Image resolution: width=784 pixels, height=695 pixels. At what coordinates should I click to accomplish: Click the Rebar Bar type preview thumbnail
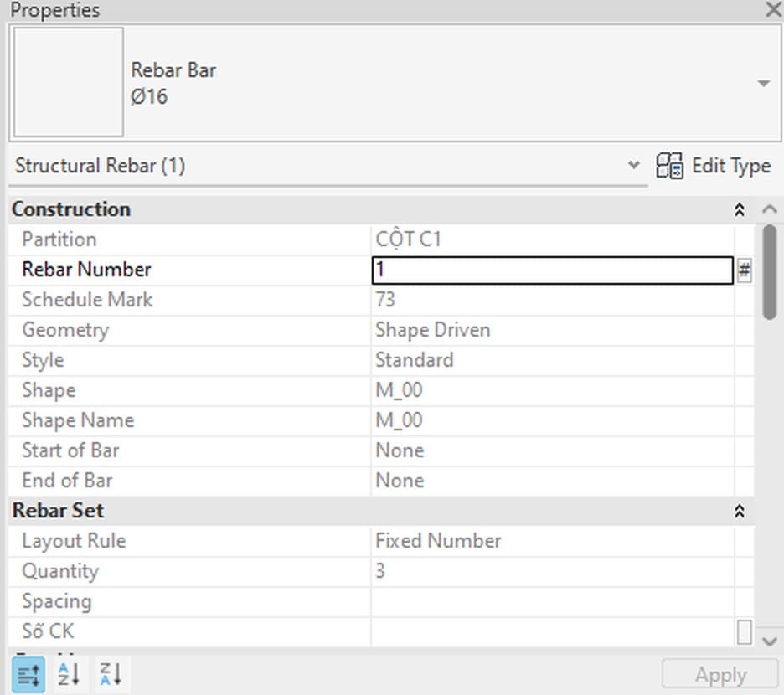[x=69, y=82]
